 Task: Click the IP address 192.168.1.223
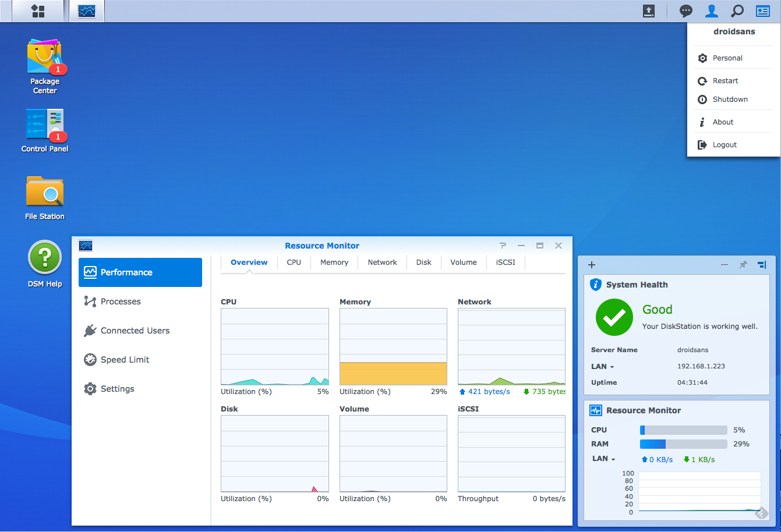tap(701, 367)
